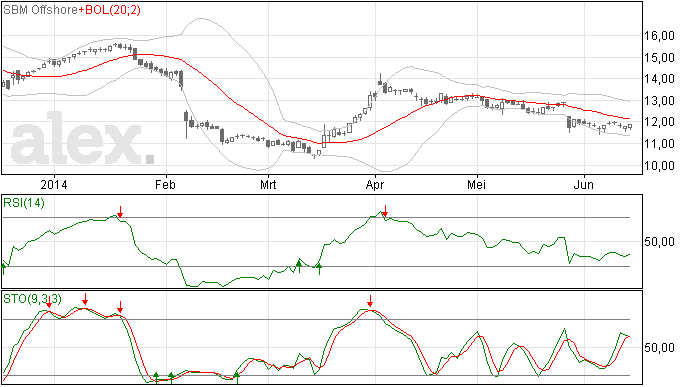Viewport: 690px width, 387px height.
Task: Click the 13,00 price axis label
Action: coord(659,101)
